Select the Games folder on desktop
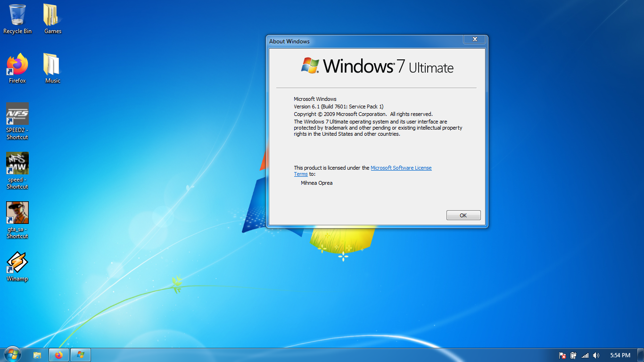The image size is (644, 362). coord(52,19)
